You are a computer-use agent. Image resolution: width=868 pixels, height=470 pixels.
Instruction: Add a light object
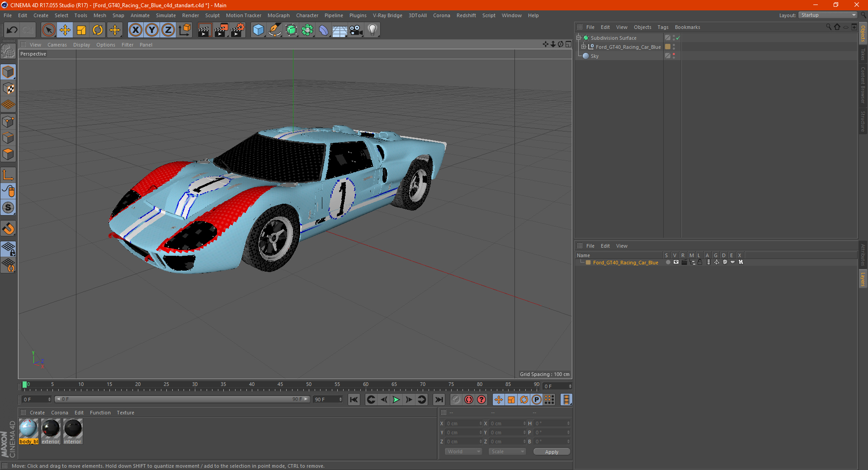pos(373,30)
